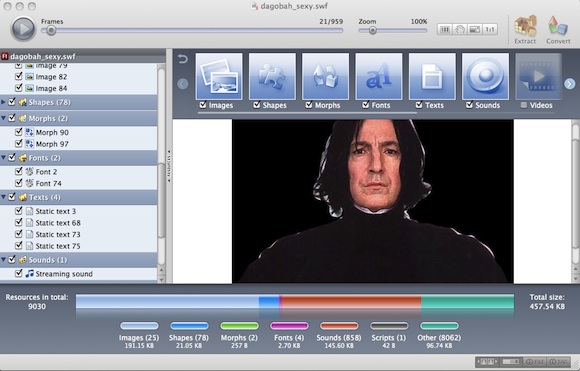This screenshot has width=580, height=371.
Task: Click the Static text 68 page icon
Action: coord(30,223)
